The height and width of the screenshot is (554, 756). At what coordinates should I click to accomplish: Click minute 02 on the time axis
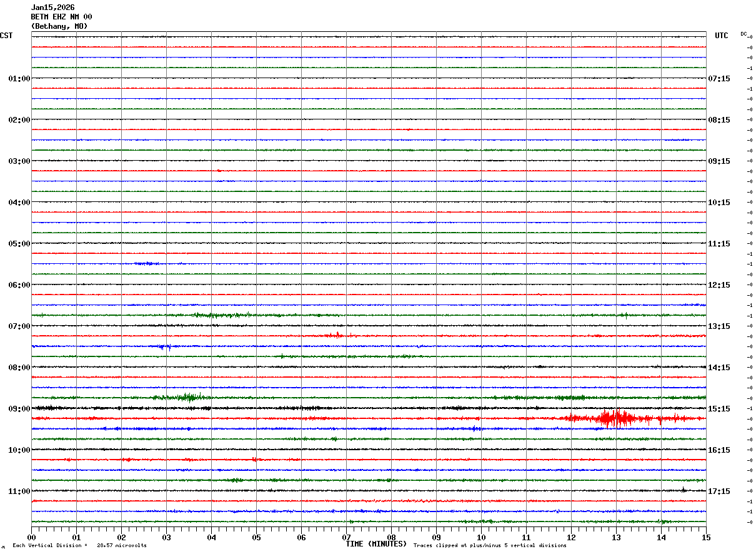pos(121,537)
